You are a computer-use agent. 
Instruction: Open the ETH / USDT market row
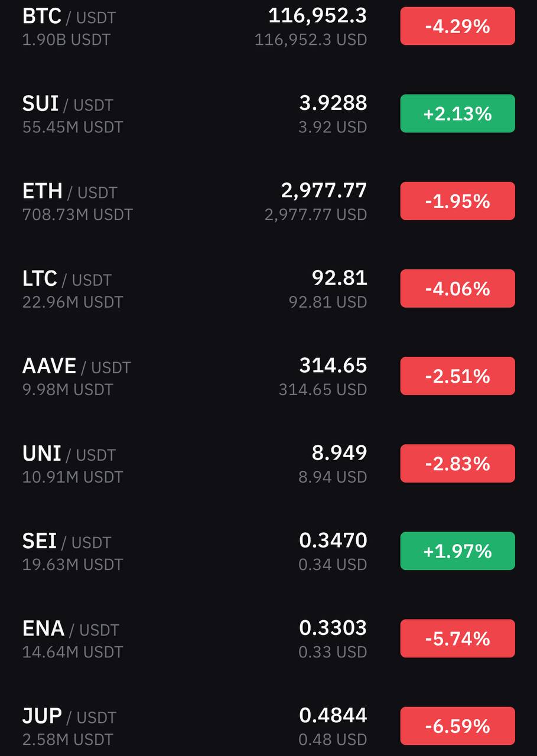(x=268, y=201)
